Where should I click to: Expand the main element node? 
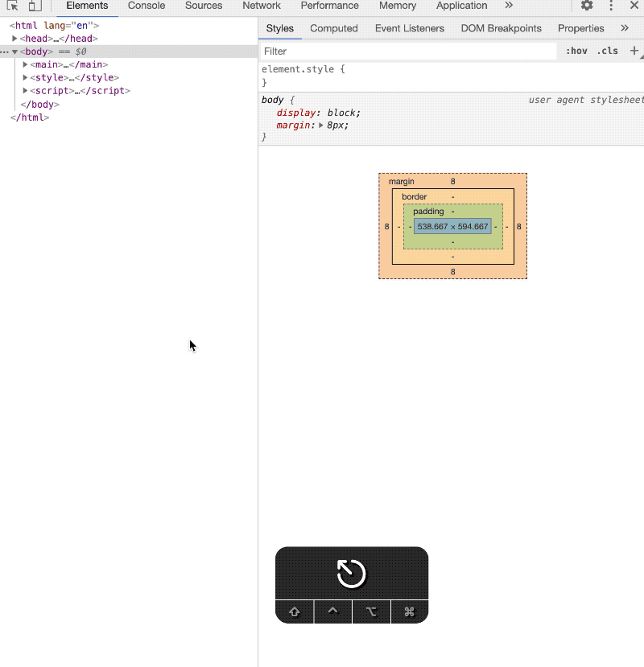pos(25,64)
